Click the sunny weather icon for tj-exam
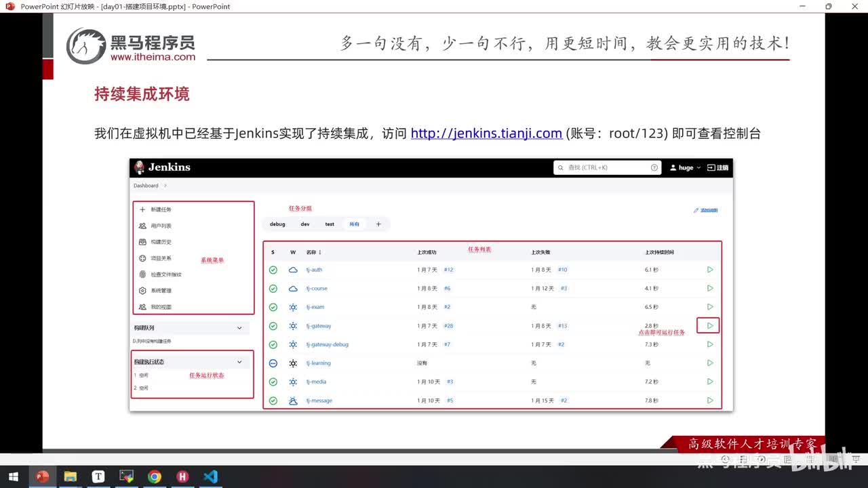This screenshot has height=488, width=868. (x=293, y=307)
